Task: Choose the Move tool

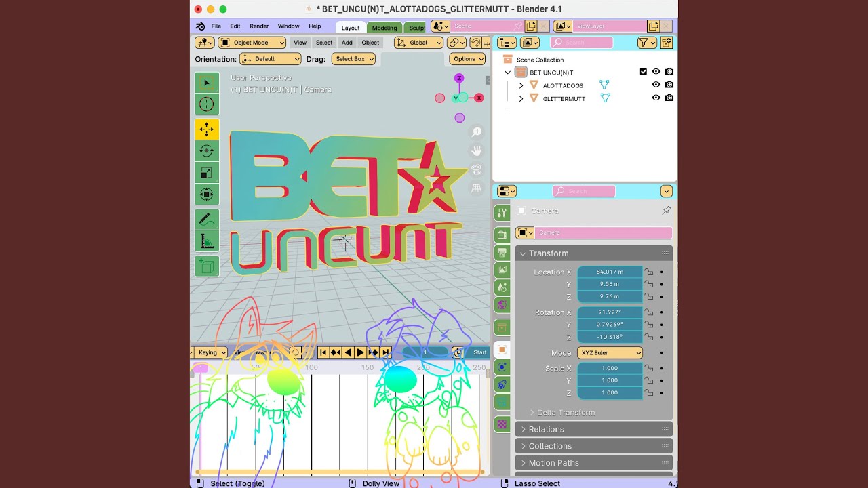Action: click(x=207, y=129)
